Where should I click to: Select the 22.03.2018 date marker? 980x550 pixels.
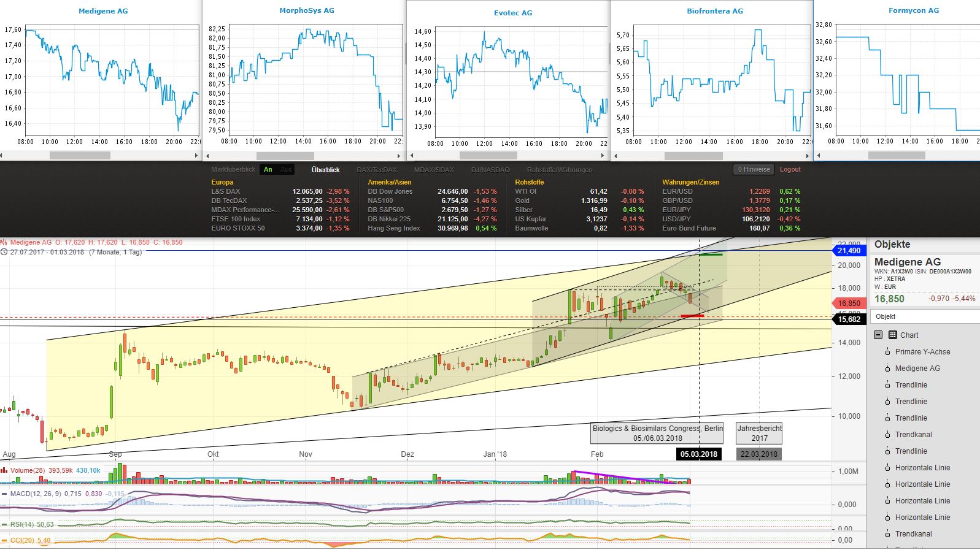click(x=759, y=454)
